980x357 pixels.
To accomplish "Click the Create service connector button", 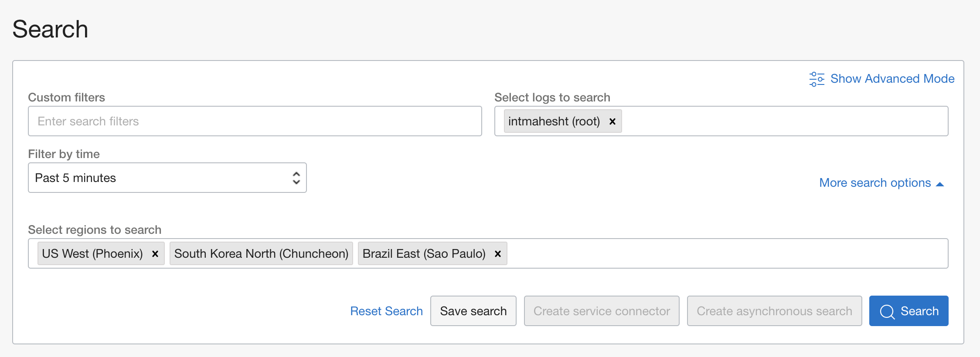I will [602, 311].
